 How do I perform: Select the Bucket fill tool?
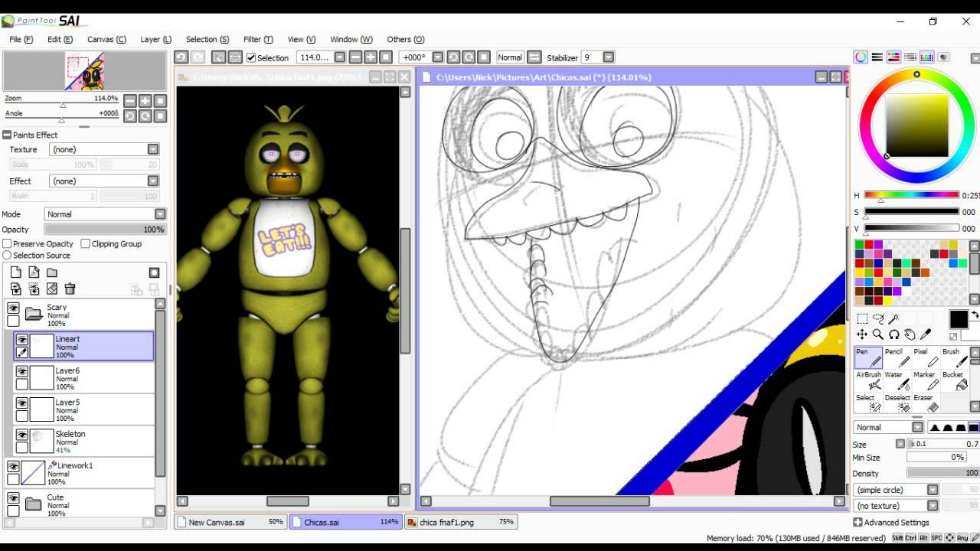955,380
